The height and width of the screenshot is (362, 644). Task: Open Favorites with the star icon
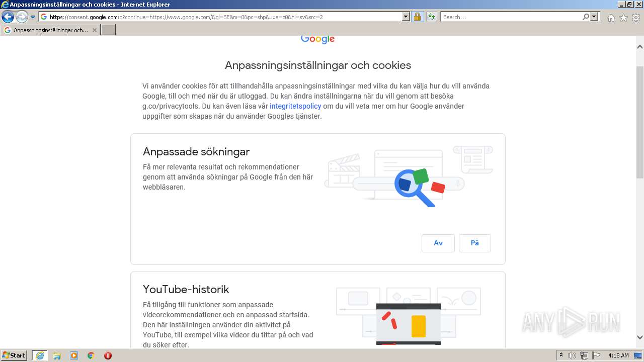623,18
